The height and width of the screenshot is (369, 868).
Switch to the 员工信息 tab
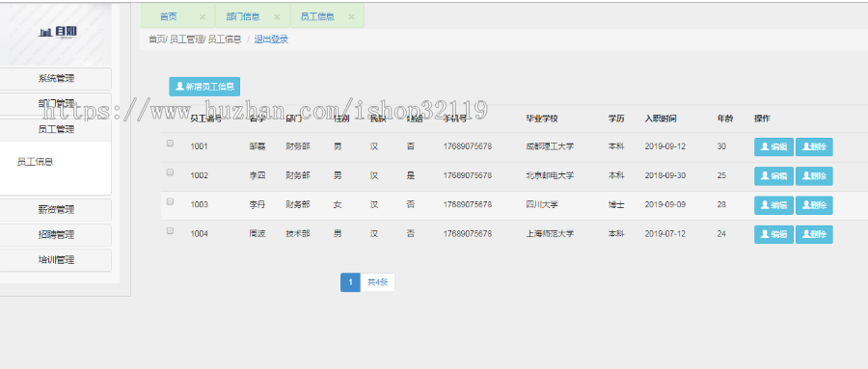click(317, 16)
